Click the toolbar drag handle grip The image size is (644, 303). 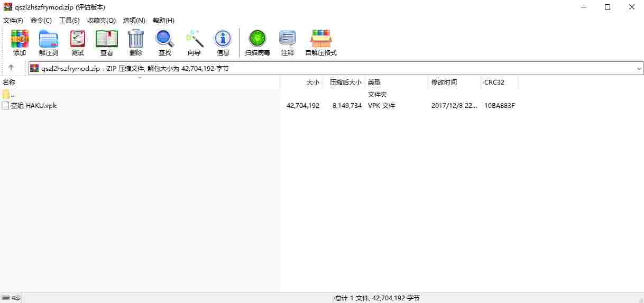tap(3, 43)
